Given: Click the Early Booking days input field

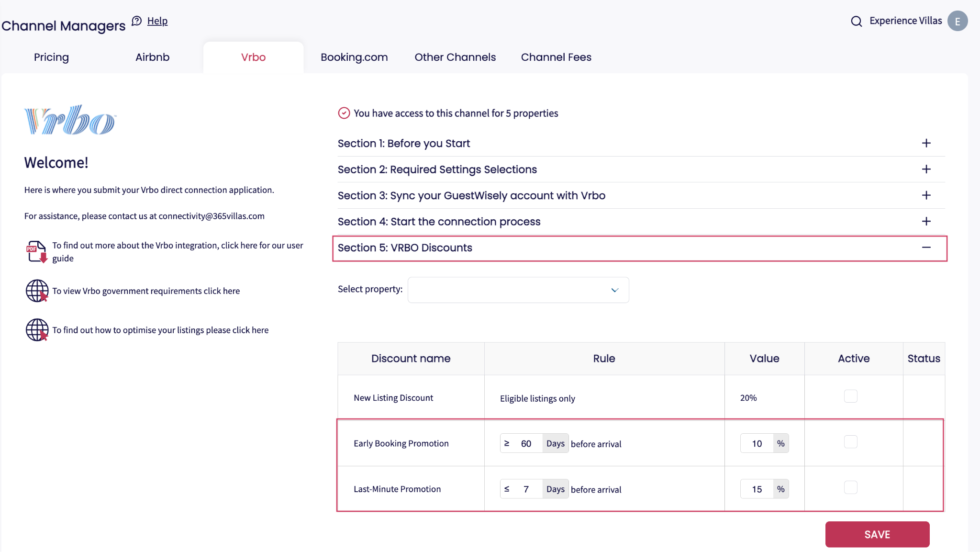Looking at the screenshot, I should (x=527, y=443).
